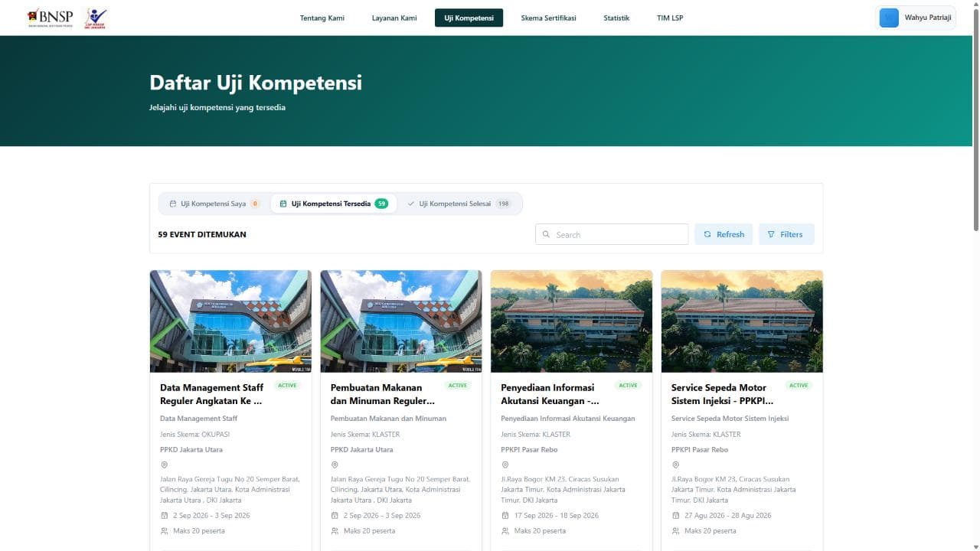980x551 pixels.
Task: Open the Layanan Kami menu
Action: tap(394, 18)
